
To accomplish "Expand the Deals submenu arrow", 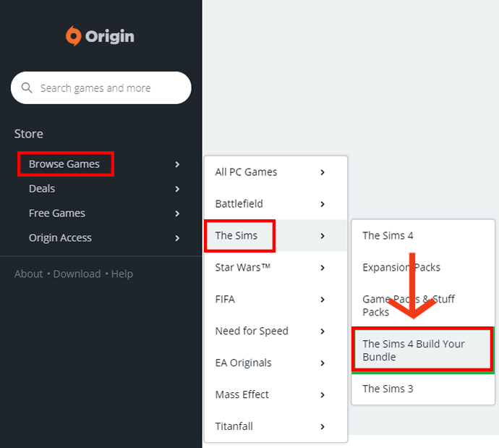I will click(177, 189).
